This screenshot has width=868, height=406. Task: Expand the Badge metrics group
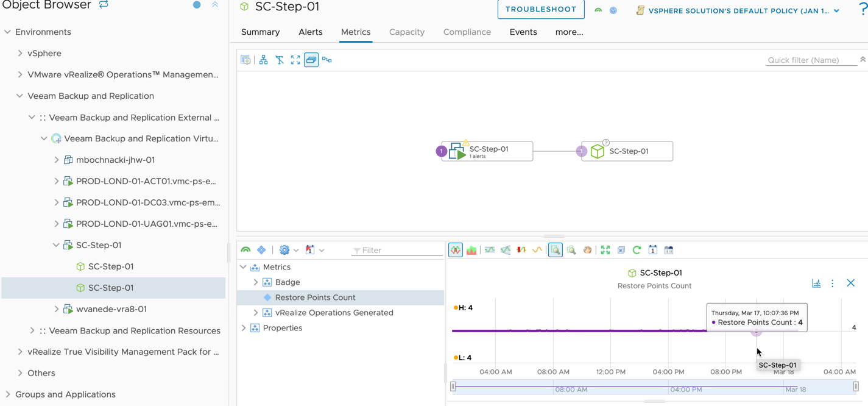click(x=256, y=282)
